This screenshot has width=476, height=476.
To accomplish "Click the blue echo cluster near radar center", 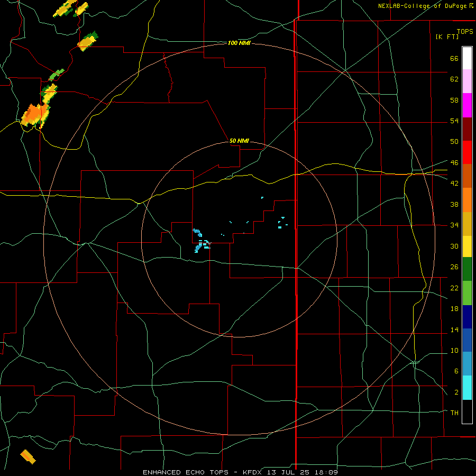I will pos(202,241).
